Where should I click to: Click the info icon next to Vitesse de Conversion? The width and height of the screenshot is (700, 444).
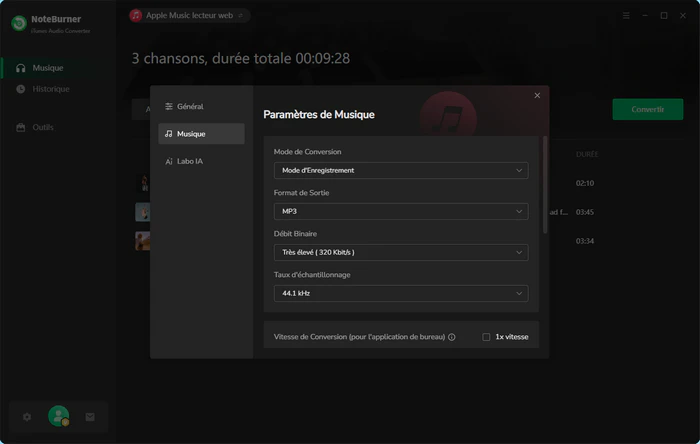[452, 337]
